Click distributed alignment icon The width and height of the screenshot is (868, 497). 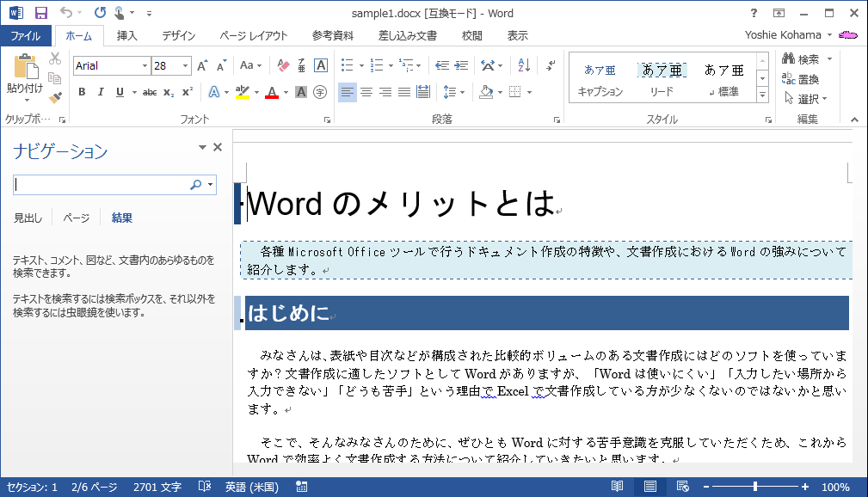pyautogui.click(x=423, y=92)
